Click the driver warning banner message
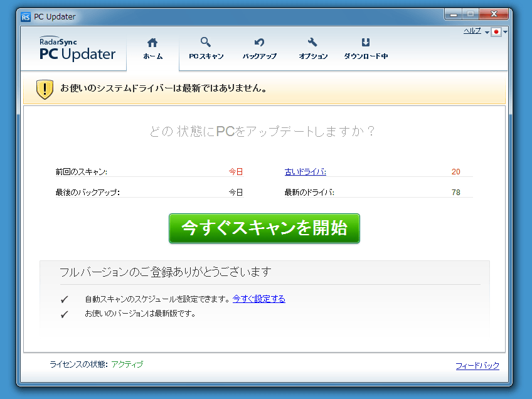This screenshot has height=399, width=532. point(164,88)
